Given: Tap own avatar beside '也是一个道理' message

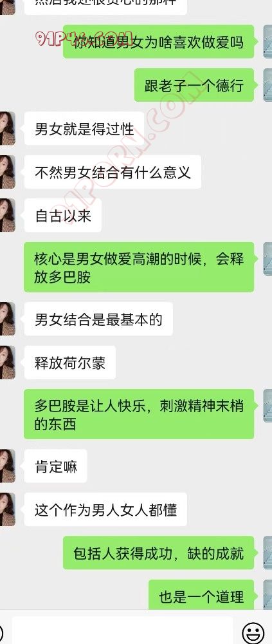Looking at the screenshot, I should 267,594.
